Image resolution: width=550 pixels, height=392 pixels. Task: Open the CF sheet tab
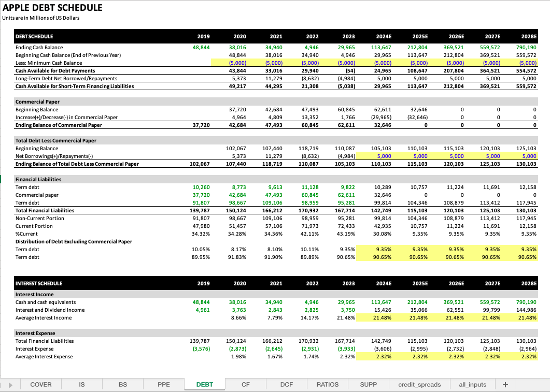point(246,384)
